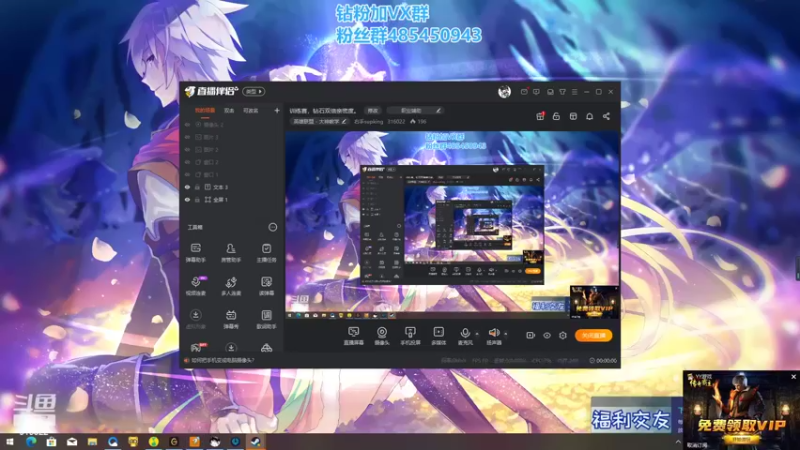800x450 pixels.
Task: Open settings gear beside the orange button
Action: pyautogui.click(x=563, y=335)
